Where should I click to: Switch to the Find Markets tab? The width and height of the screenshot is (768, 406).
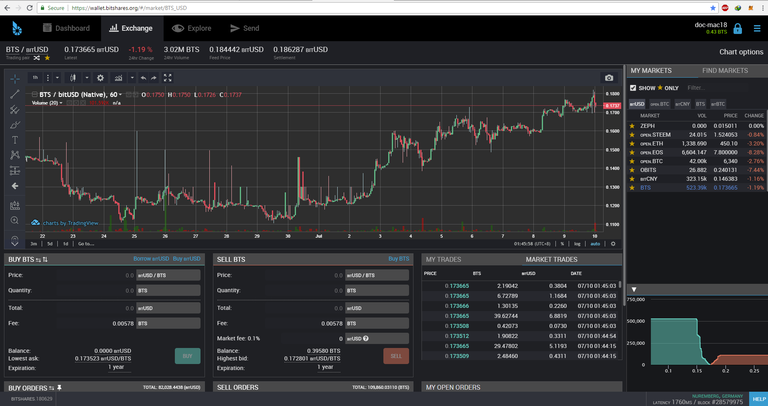point(724,71)
